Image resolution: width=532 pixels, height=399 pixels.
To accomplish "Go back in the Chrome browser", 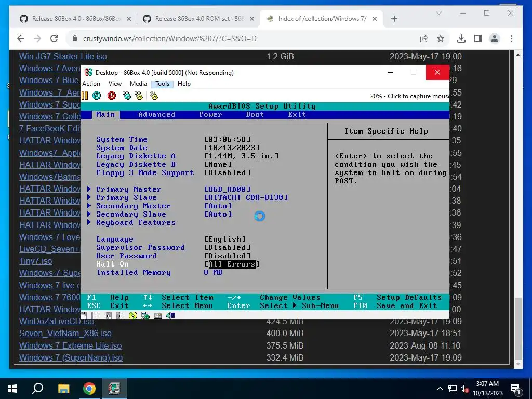I will coord(21,38).
